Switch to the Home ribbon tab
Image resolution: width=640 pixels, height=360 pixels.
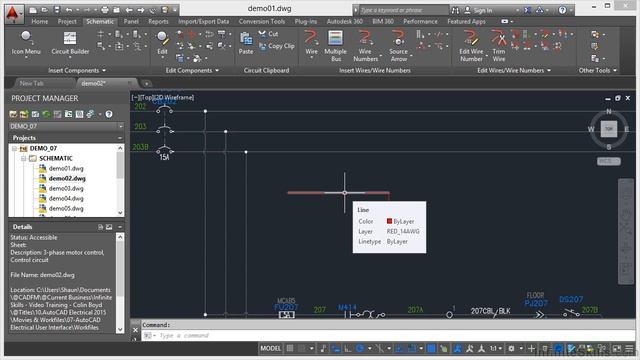(40, 21)
